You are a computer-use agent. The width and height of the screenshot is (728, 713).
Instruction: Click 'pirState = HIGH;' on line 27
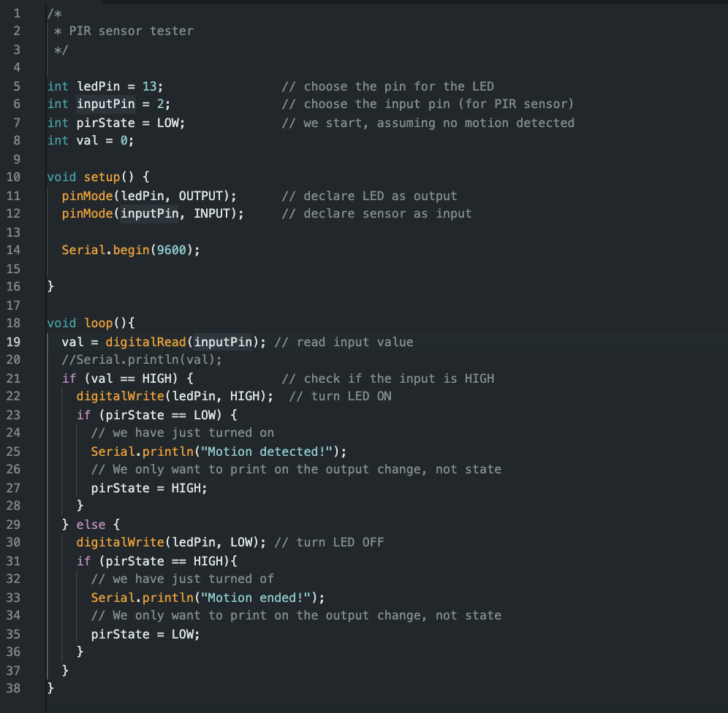point(149,489)
